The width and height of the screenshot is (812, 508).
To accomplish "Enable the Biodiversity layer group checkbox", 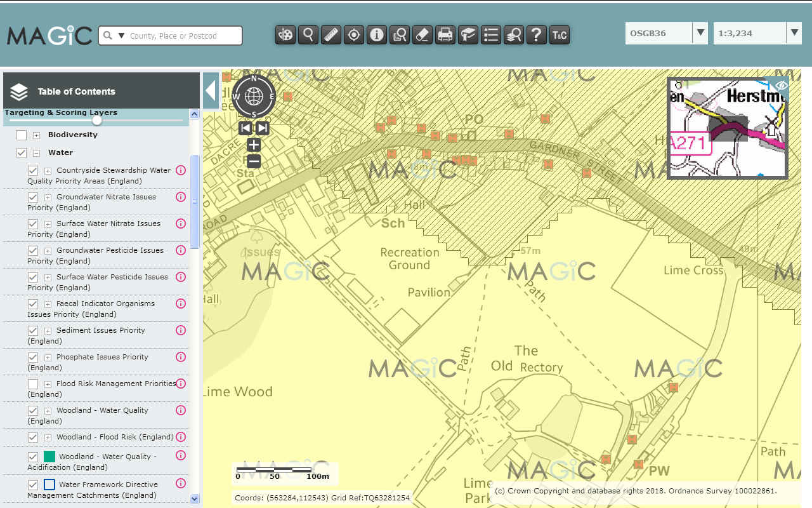I will point(22,135).
